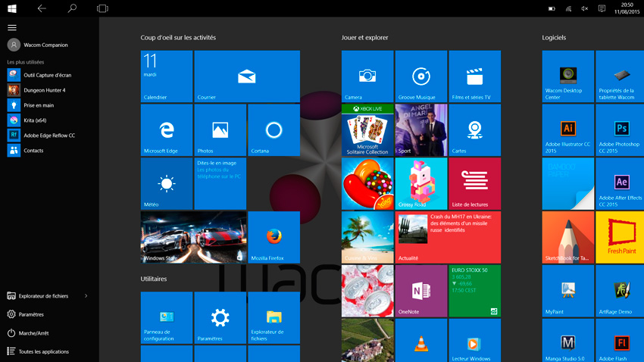Open the Cuisine & Vins beach tile
The width and height of the screenshot is (644, 362).
pyautogui.click(x=367, y=237)
